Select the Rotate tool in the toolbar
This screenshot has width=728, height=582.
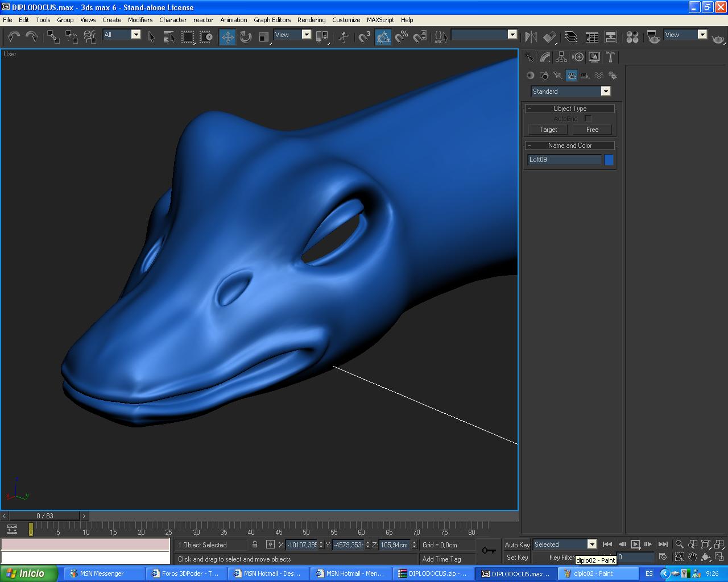point(246,38)
